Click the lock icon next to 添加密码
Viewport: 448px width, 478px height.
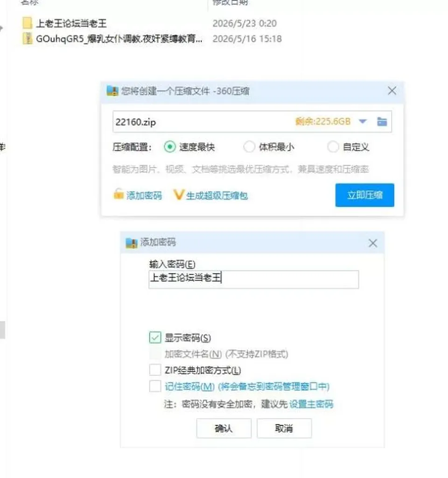[x=119, y=194]
